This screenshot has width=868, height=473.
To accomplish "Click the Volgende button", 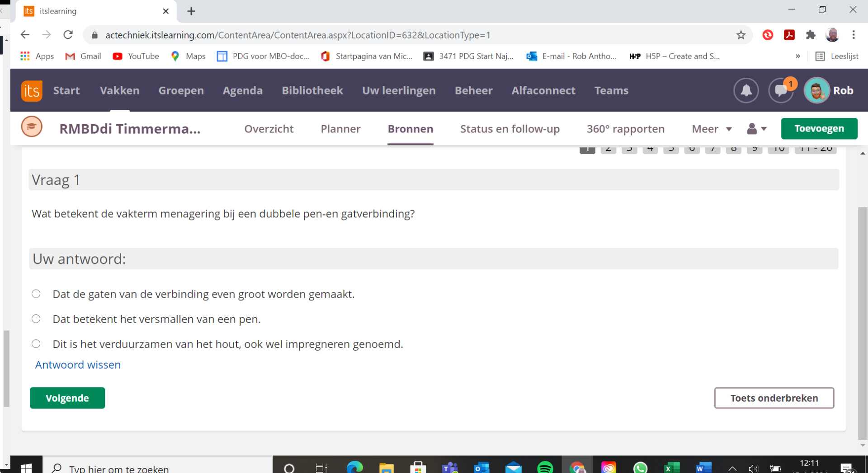I will [x=67, y=398].
